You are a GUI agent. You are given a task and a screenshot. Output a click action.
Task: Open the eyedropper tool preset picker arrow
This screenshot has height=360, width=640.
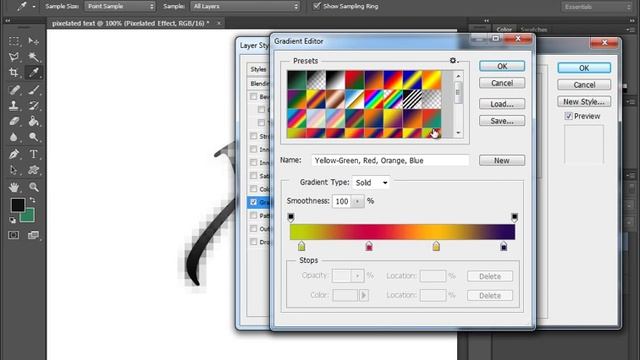33,7
